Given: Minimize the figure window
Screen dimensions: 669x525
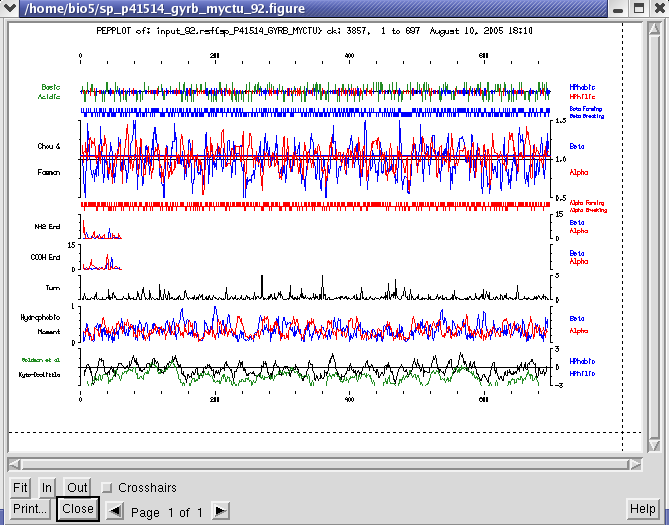Looking at the screenshot, I should [619, 9].
